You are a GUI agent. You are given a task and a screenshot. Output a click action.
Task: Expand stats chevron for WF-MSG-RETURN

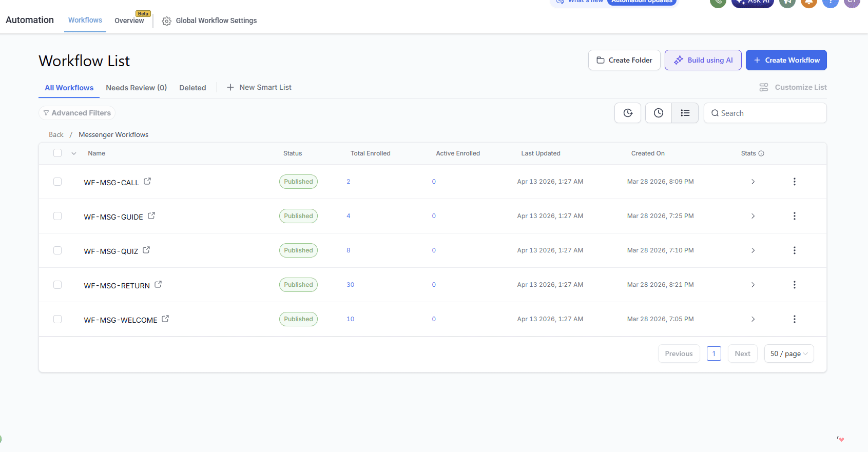click(x=753, y=285)
